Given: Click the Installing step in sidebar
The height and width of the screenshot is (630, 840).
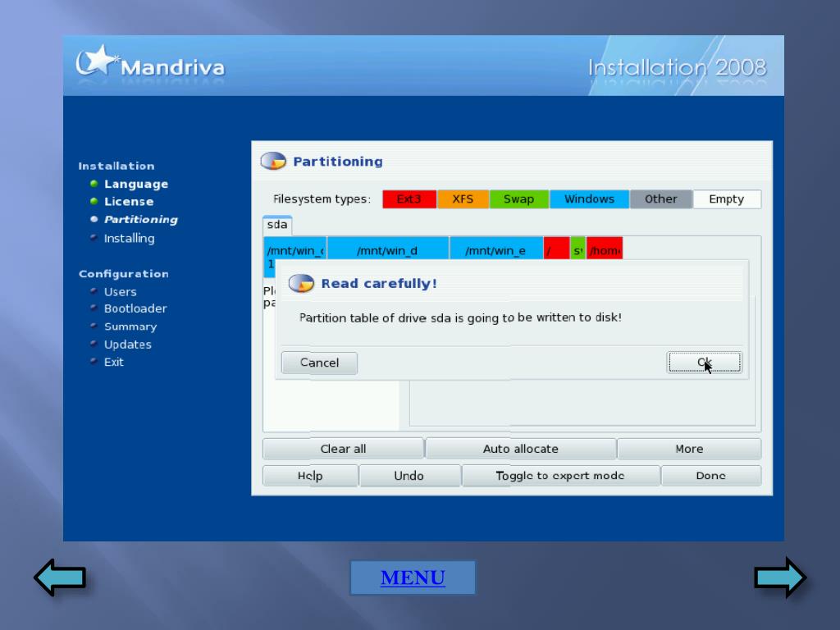Looking at the screenshot, I should [x=129, y=239].
